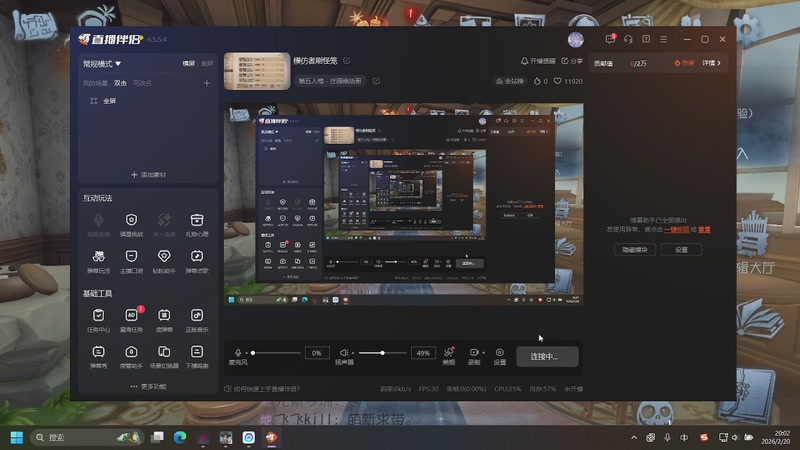Image resolution: width=800 pixels, height=450 pixels.
Task: Open the help question-mark icon in title bar
Action: pyautogui.click(x=646, y=39)
